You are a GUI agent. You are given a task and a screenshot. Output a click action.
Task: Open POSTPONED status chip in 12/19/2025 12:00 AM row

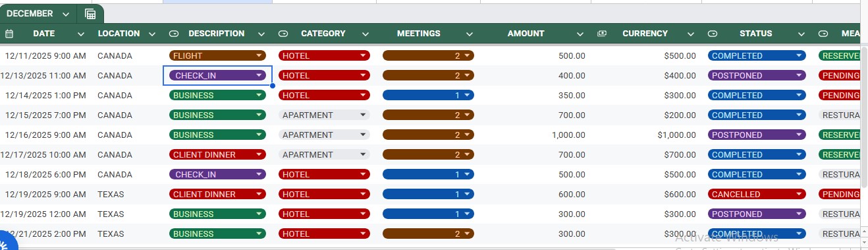tap(799, 214)
